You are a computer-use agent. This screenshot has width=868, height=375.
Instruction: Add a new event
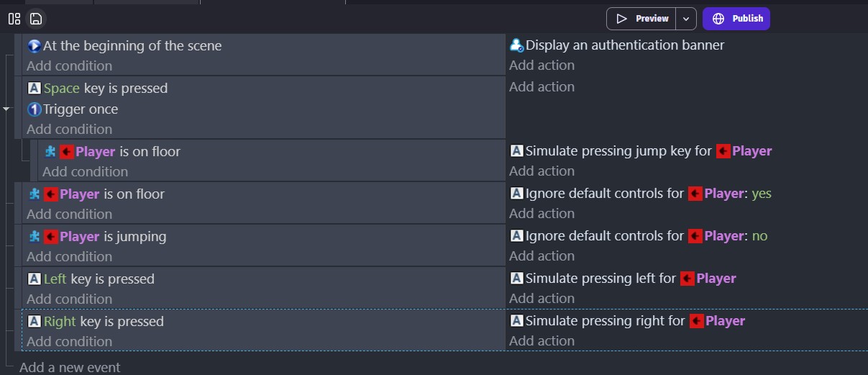70,367
